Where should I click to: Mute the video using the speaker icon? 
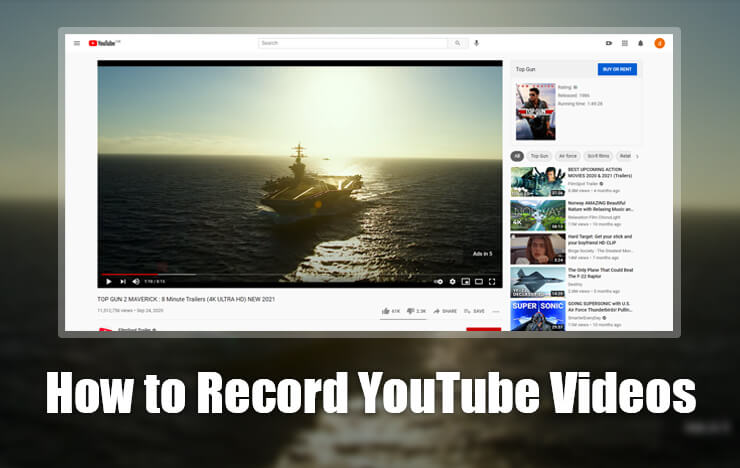[x=136, y=282]
